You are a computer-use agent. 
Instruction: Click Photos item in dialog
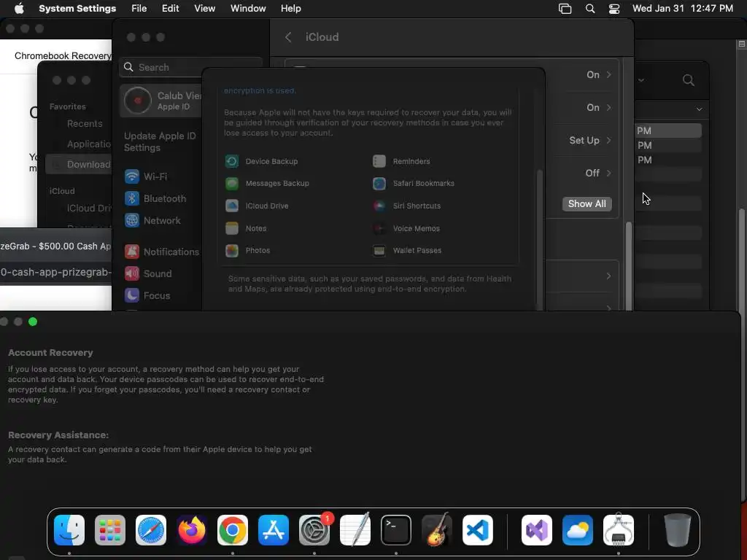248,251
